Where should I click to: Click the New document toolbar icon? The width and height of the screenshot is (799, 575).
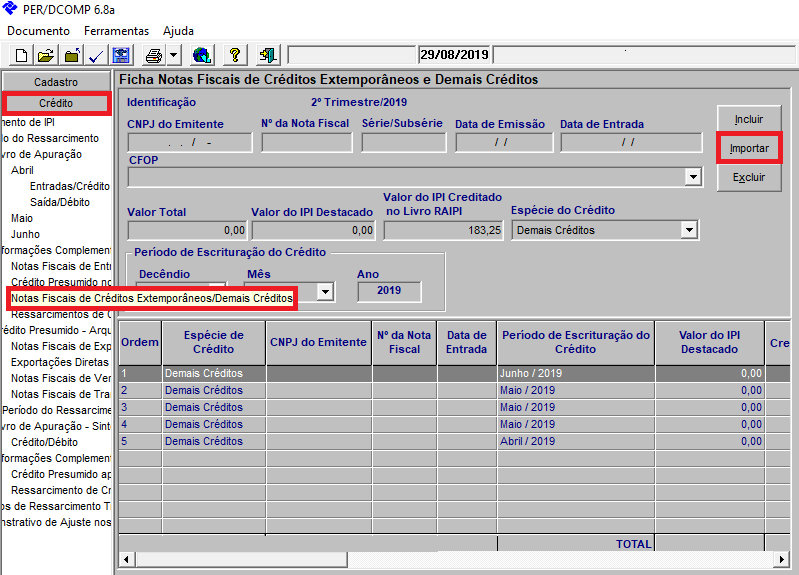point(20,55)
